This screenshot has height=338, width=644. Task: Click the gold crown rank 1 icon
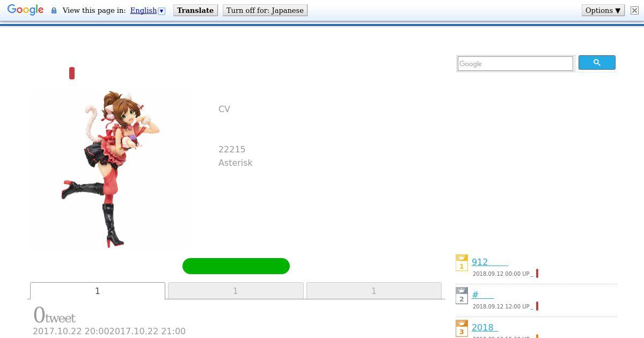(462, 263)
